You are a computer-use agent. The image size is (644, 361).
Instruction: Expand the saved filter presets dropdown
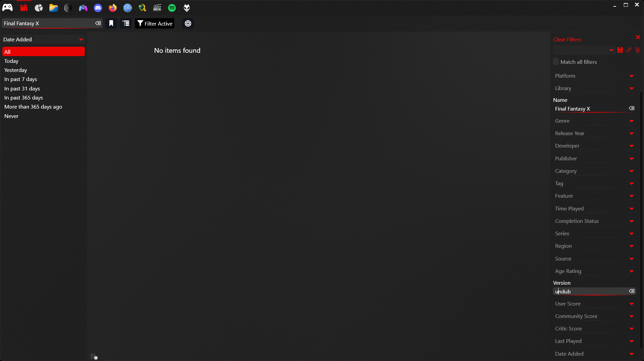click(x=611, y=50)
